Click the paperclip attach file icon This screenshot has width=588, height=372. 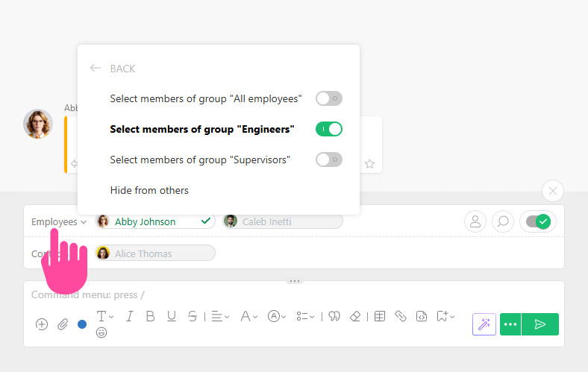63,324
